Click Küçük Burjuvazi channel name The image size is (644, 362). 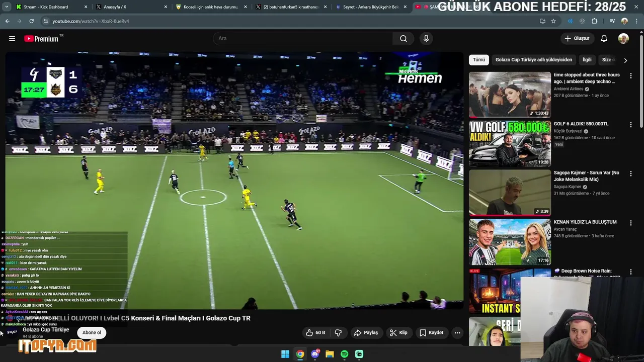pos(568,131)
